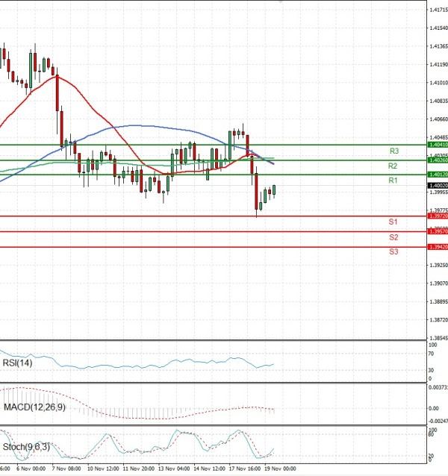The width and height of the screenshot is (448, 476).
Task: Select the R2 resistance label
Action: [x=393, y=166]
